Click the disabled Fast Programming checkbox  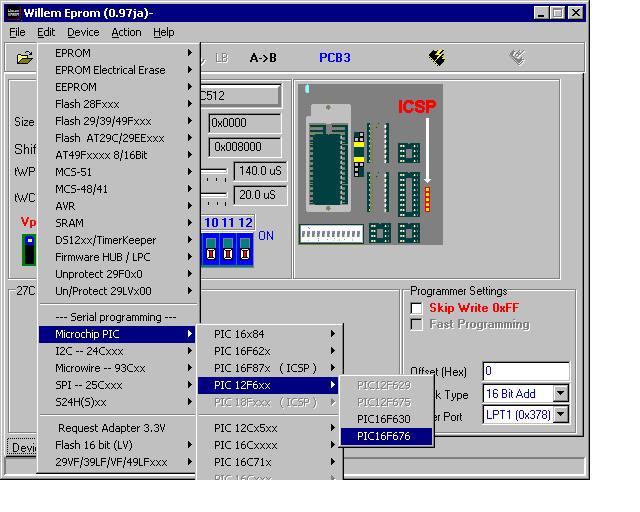point(416,325)
